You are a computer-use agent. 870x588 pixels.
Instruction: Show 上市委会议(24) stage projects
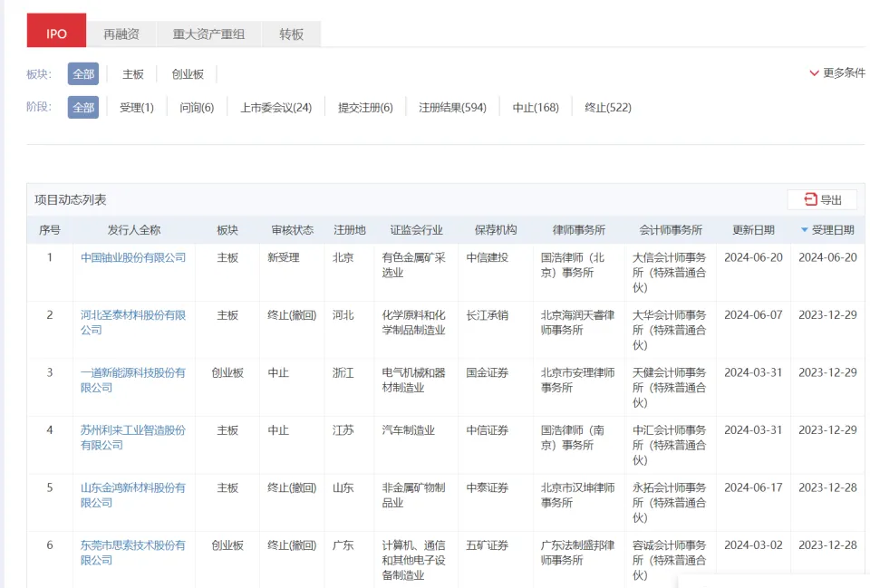click(x=275, y=108)
